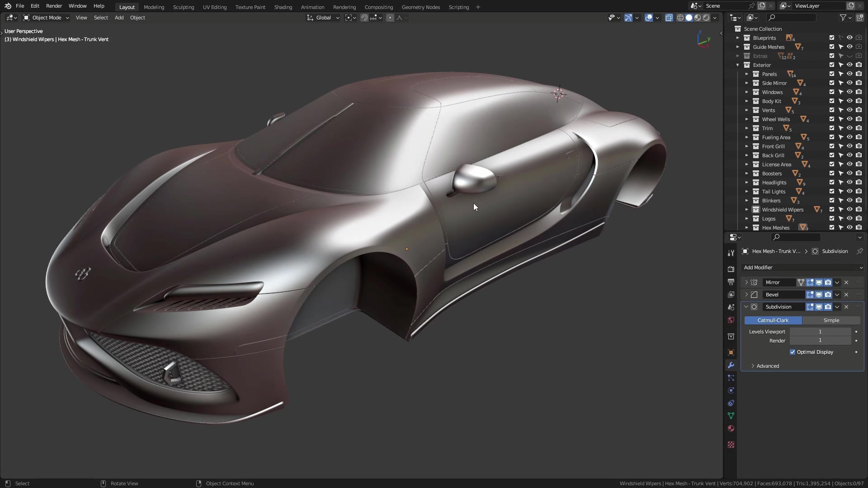Remove the Subdivision modifier
This screenshot has width=868, height=488.
point(846,307)
